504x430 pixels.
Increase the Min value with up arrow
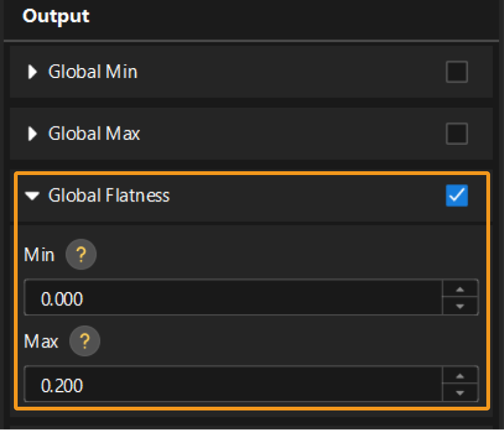pos(460,290)
